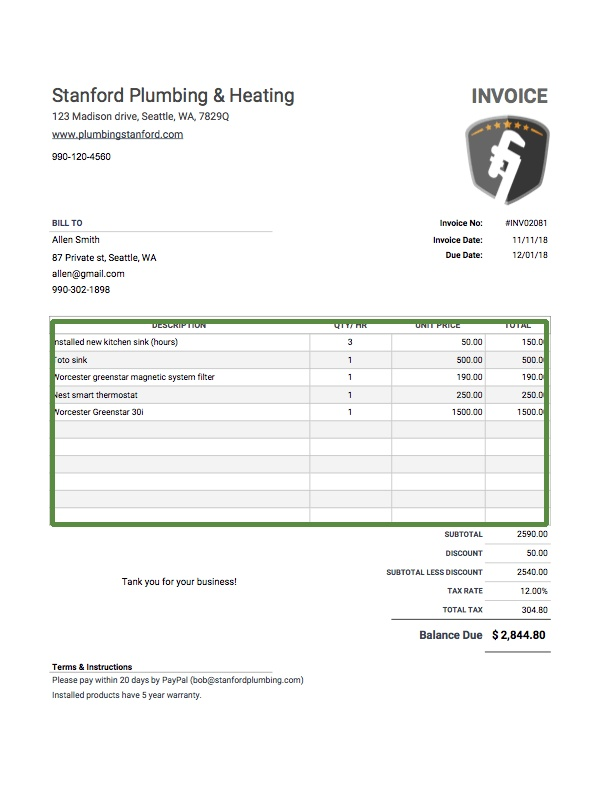Select the quantity cell showing 3
Screen dimensions: 612x792
coord(350,342)
